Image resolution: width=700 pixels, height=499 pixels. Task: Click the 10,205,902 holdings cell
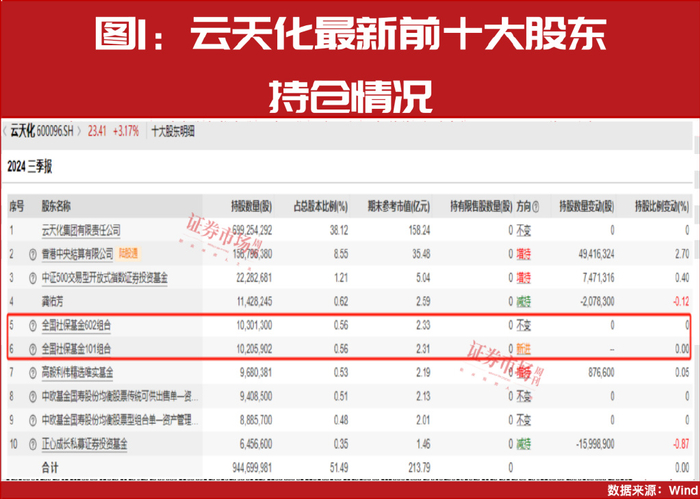coord(254,349)
